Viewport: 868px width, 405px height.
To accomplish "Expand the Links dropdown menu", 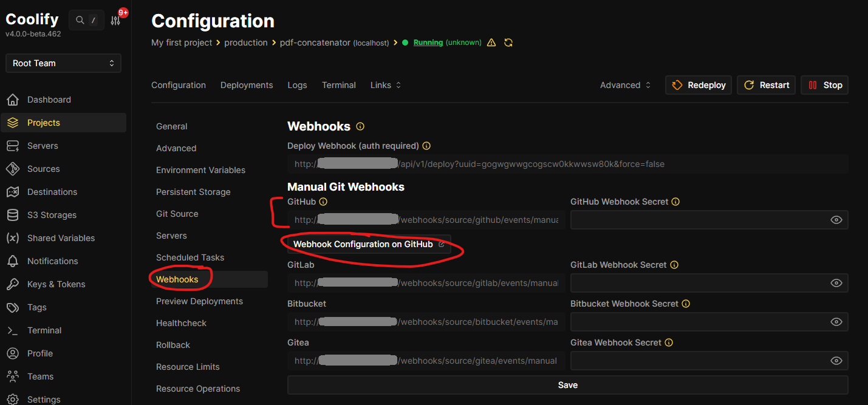I will (x=386, y=85).
